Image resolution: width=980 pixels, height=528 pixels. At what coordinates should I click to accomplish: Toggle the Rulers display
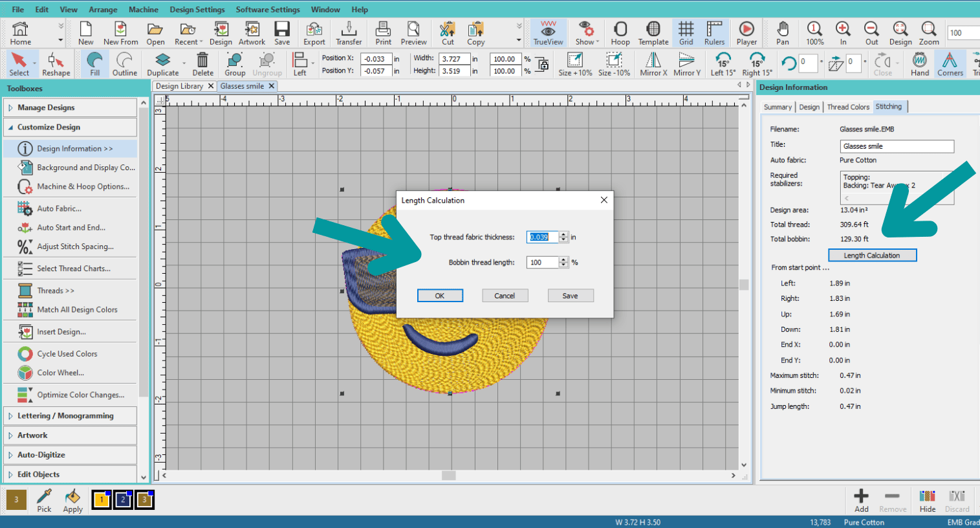pos(715,33)
